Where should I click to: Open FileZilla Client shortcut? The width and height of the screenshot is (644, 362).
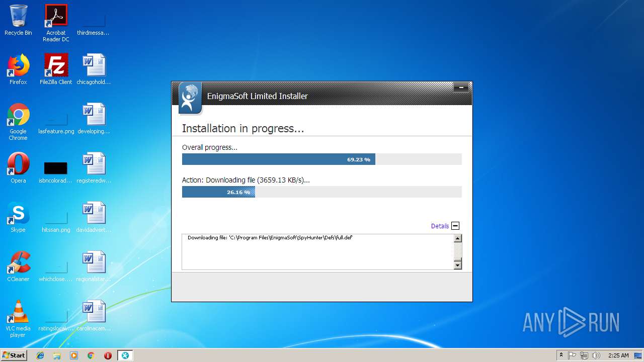tap(56, 69)
